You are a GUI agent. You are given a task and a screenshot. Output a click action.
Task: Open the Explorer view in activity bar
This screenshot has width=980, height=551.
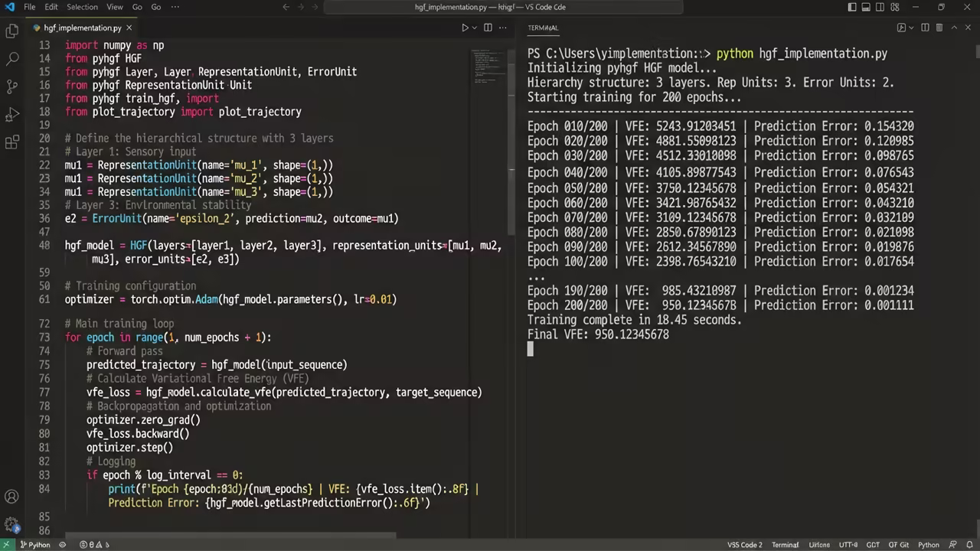(12, 31)
